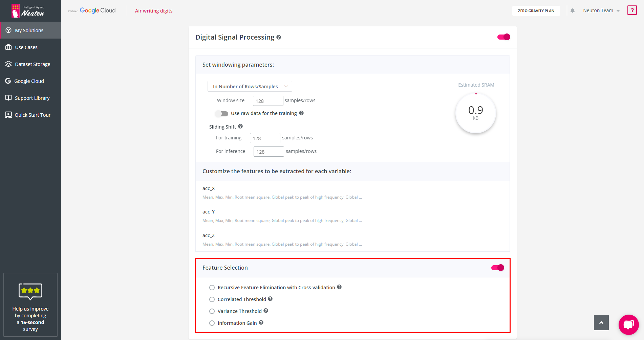Click the 15-second survey text
644x340 pixels.
[30, 319]
